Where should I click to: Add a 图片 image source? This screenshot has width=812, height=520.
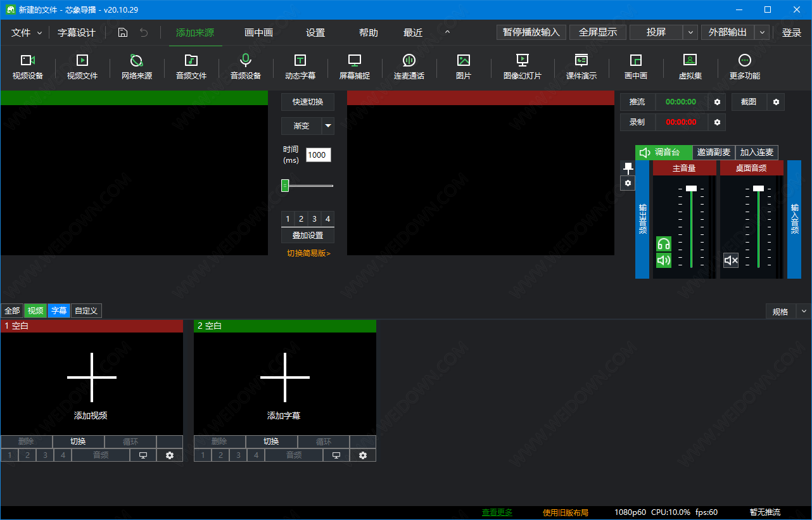464,67
